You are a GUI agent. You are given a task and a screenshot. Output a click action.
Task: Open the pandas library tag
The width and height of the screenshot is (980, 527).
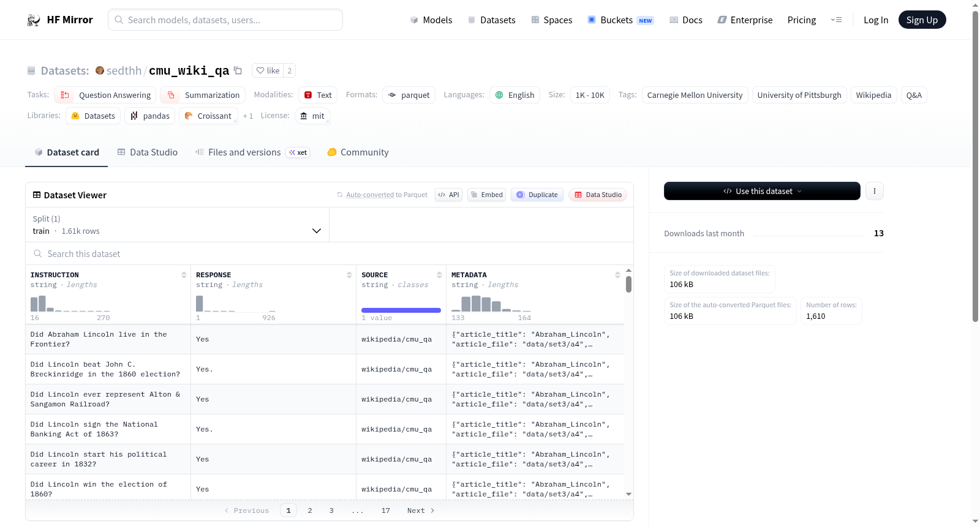click(150, 116)
